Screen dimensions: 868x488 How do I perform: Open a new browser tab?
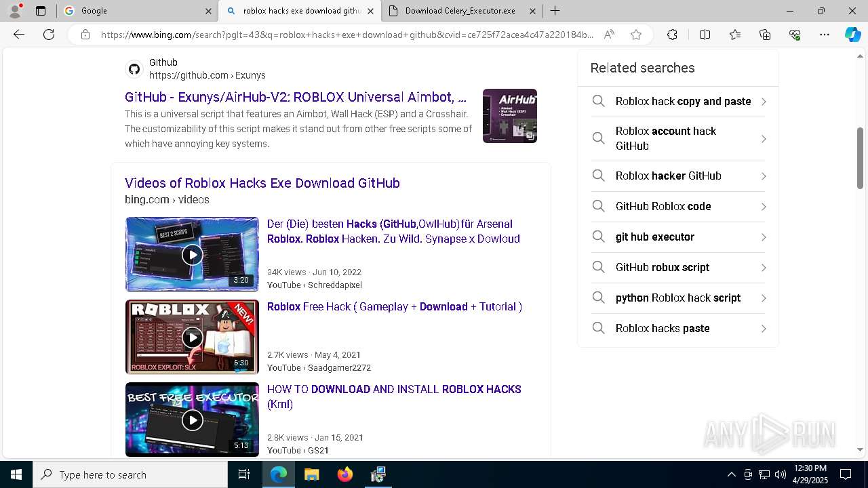click(555, 11)
